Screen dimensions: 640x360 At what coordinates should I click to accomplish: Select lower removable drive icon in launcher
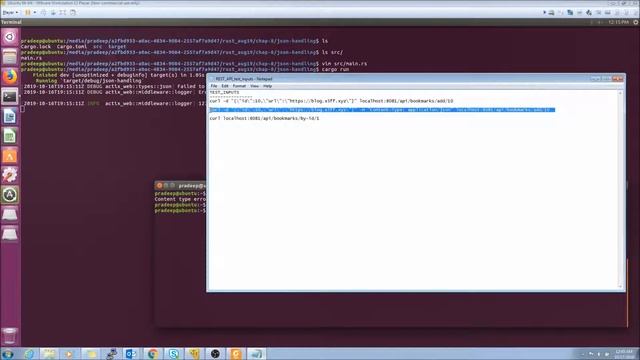coord(10,234)
